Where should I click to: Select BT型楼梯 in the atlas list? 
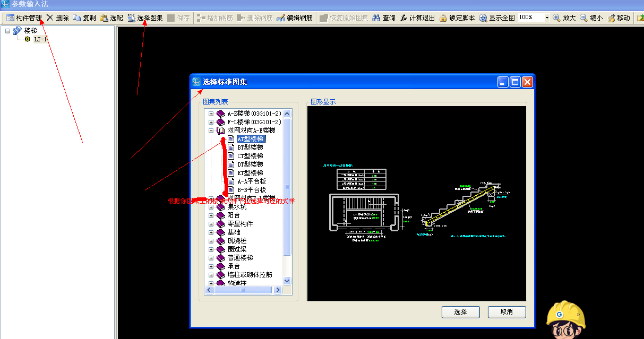pos(250,147)
